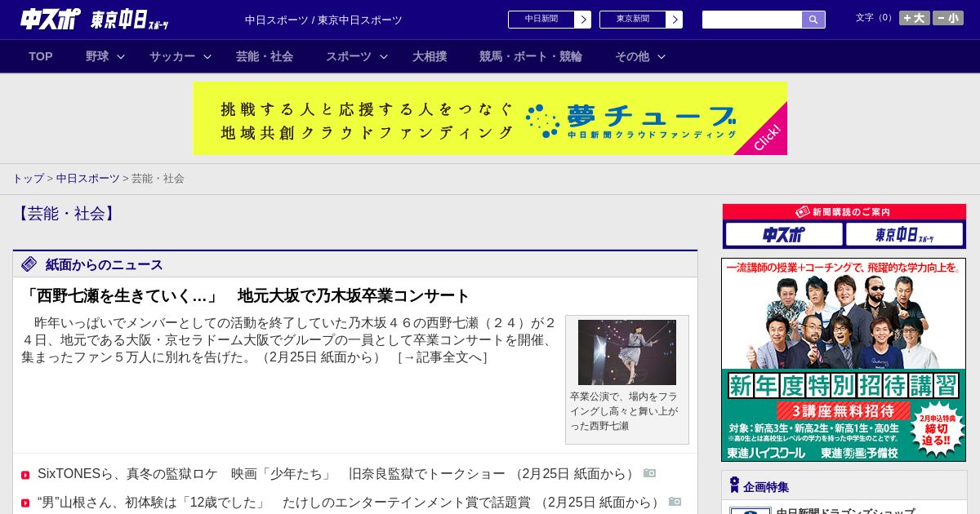
Task: Open the 山根さん 初体験 article link
Action: click(350, 503)
